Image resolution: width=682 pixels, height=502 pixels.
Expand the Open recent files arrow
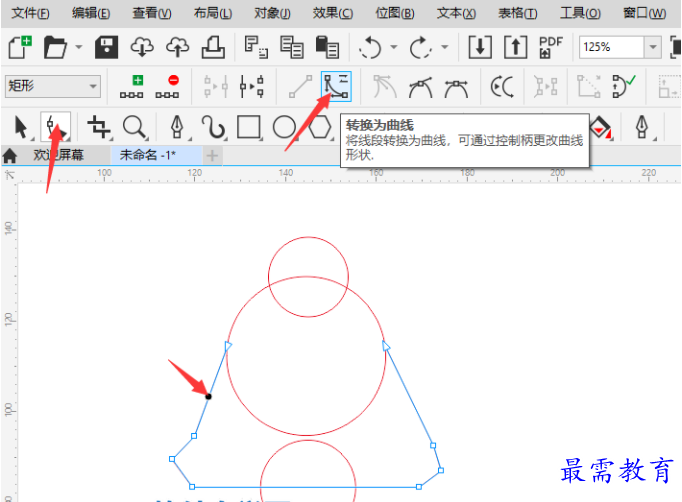(79, 47)
